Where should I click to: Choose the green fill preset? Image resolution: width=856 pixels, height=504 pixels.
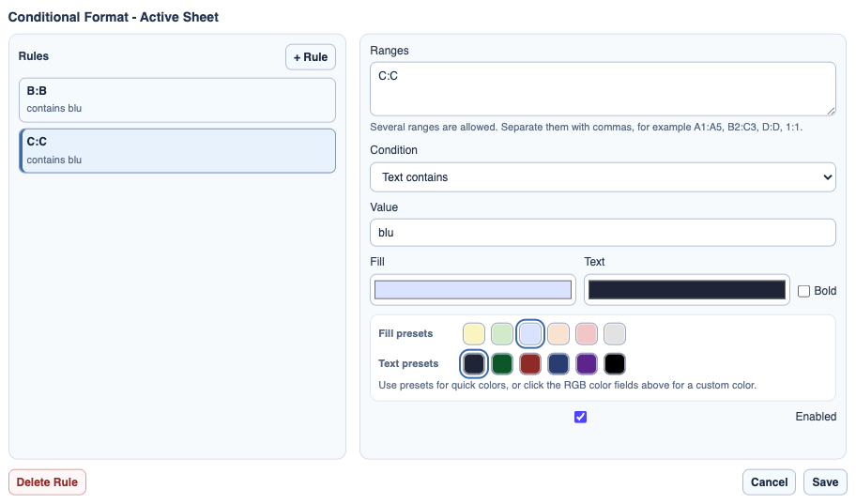point(502,333)
